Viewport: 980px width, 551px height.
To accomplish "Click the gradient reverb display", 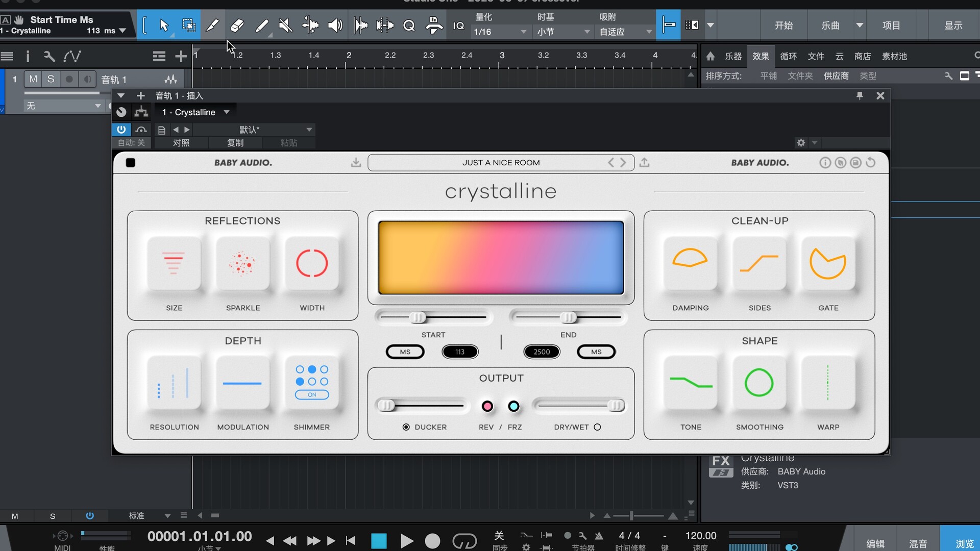I will [501, 258].
